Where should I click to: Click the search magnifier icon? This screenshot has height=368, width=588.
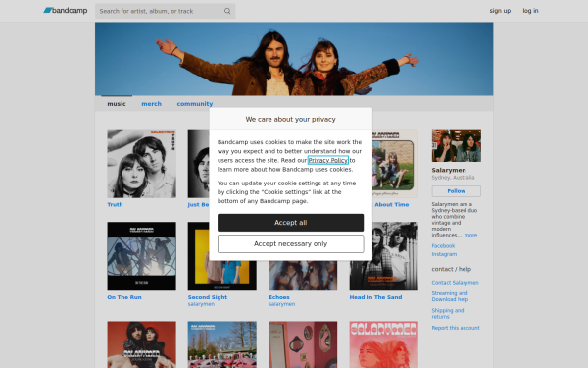pos(227,11)
